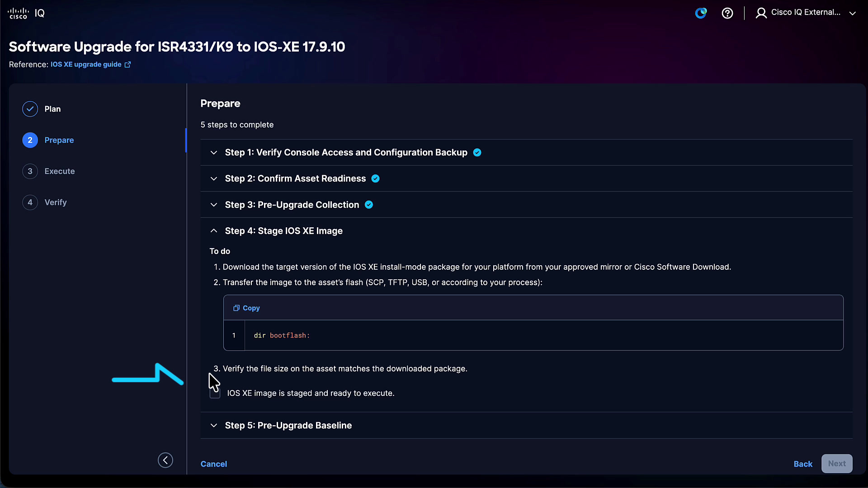This screenshot has width=868, height=488.
Task: Click the external link icon beside upgrade guide
Action: tap(128, 65)
